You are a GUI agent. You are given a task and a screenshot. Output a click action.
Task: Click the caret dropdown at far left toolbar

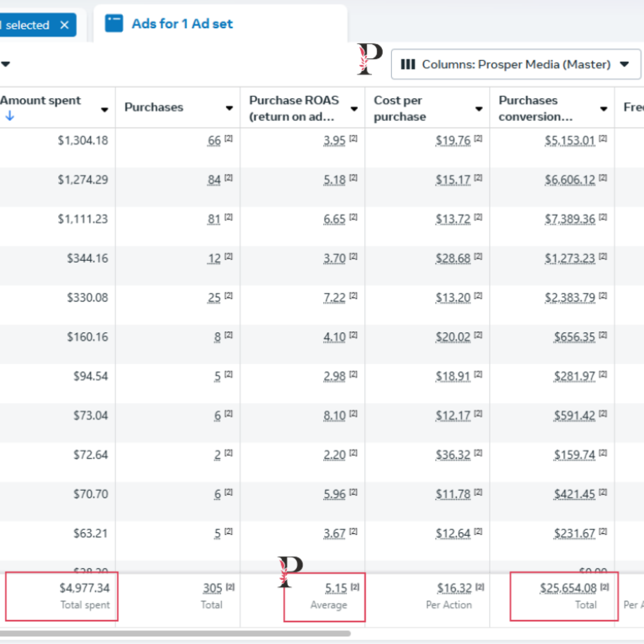[6, 64]
